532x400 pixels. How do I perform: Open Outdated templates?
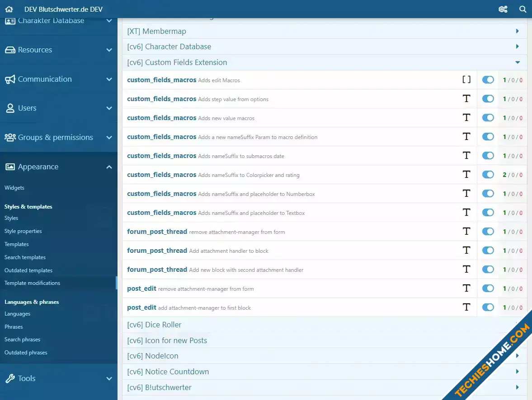click(x=28, y=270)
